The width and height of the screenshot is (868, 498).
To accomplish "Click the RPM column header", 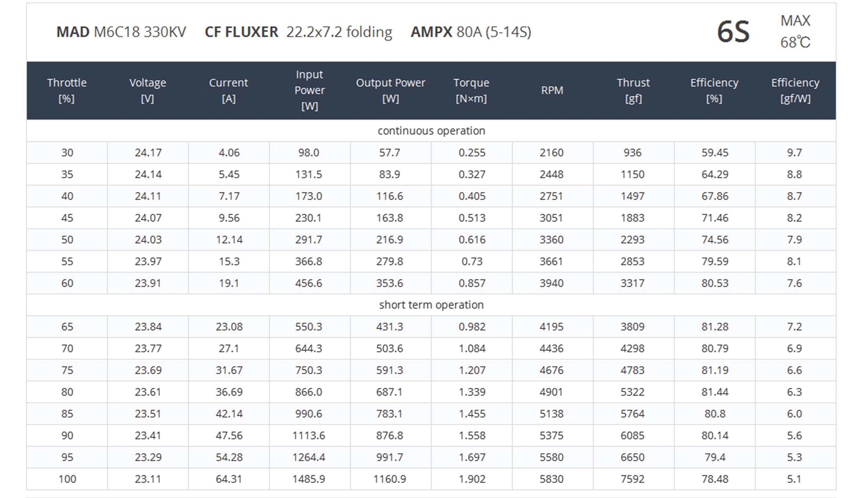I will click(x=552, y=90).
